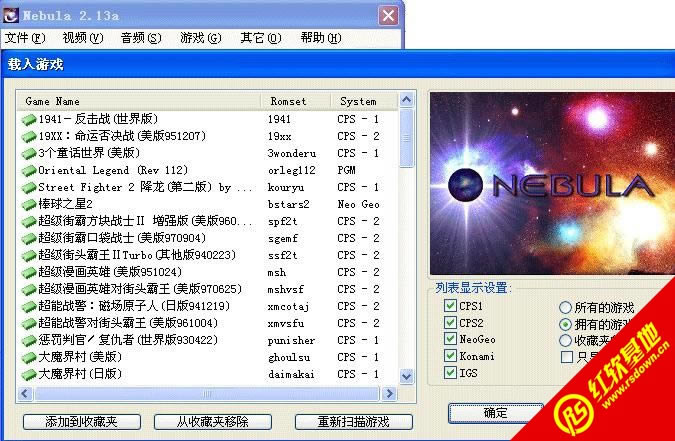The image size is (675, 441).
Task: Toggle the NeoGeo checkbox
Action: (x=449, y=339)
